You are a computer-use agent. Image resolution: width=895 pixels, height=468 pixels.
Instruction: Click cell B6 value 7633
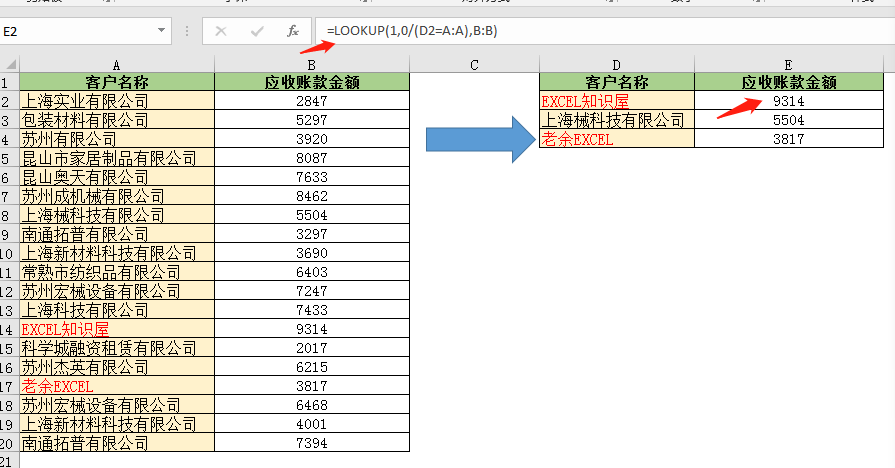pyautogui.click(x=312, y=177)
